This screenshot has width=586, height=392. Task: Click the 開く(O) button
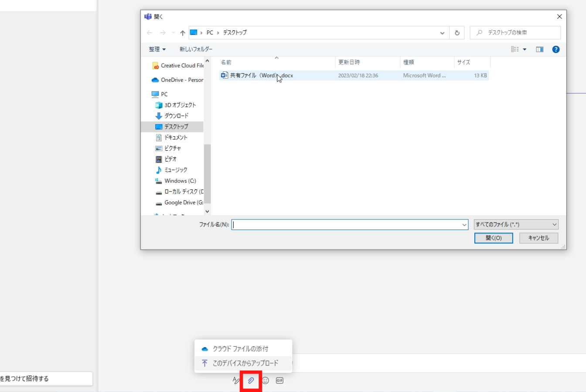click(x=493, y=238)
